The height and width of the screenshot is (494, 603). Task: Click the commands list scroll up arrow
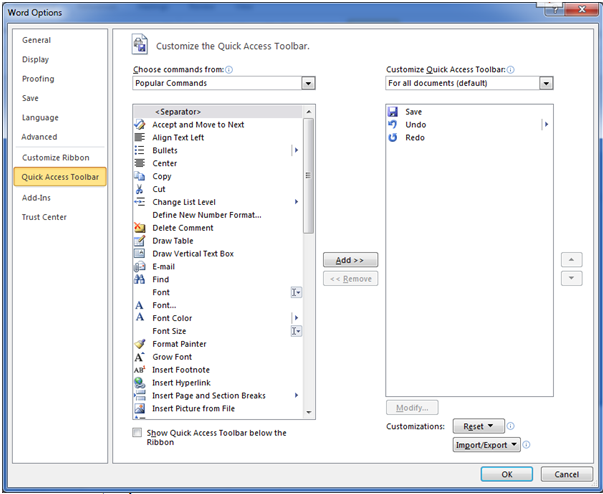point(308,111)
